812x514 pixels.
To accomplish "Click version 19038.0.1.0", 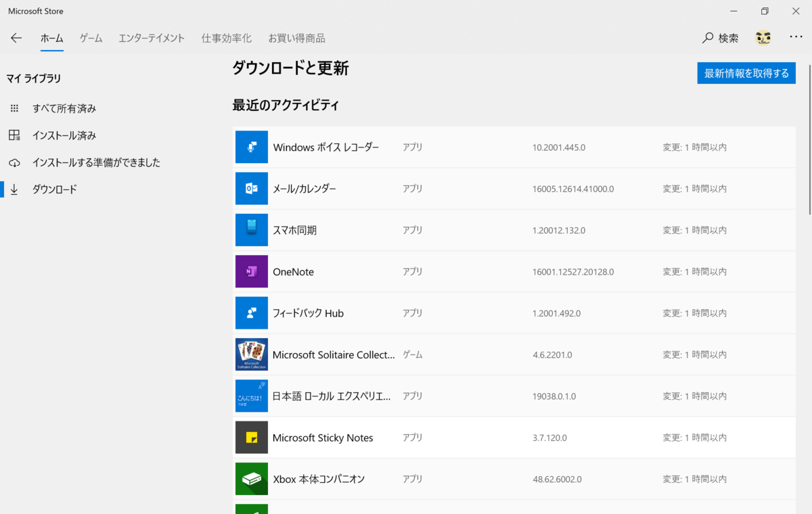I will tap(554, 396).
